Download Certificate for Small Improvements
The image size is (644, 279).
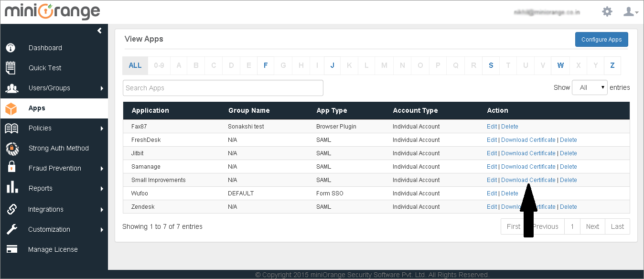pos(528,180)
